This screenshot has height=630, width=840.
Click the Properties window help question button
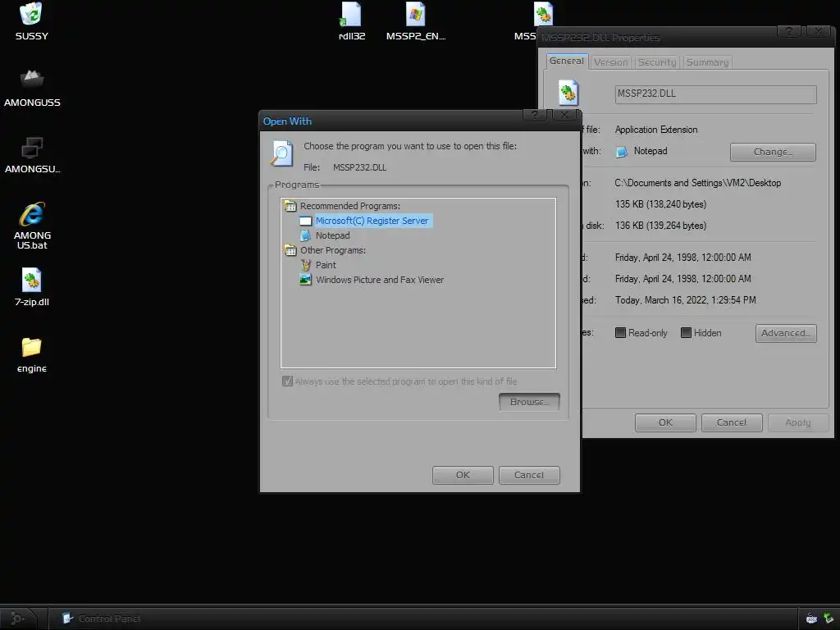click(x=789, y=32)
